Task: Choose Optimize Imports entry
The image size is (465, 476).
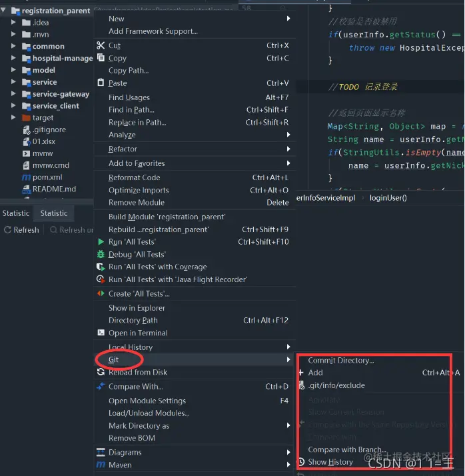Action: [195, 190]
